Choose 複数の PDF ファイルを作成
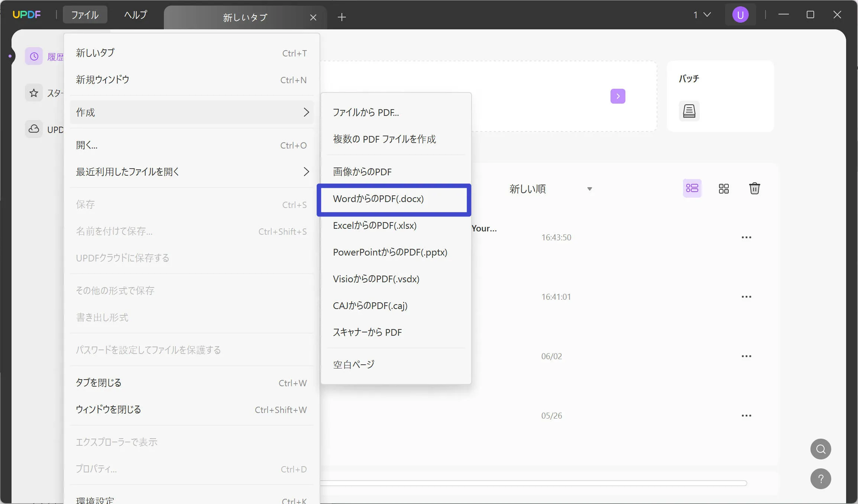 396,139
